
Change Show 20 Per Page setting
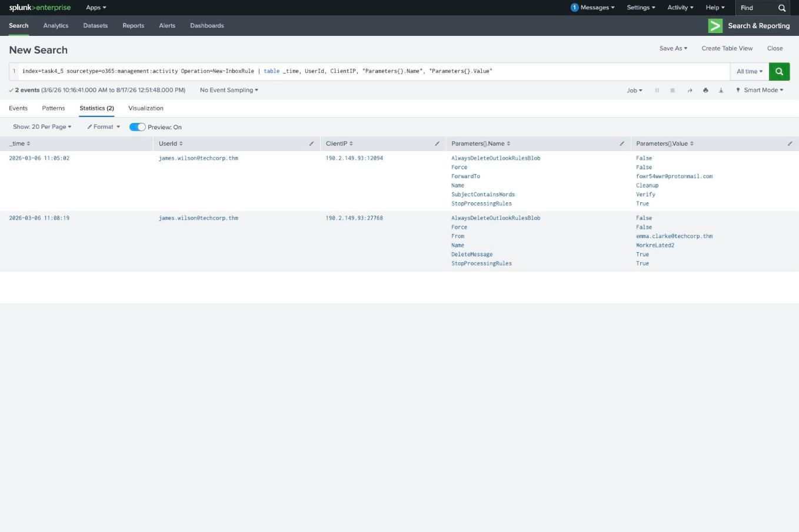pos(42,127)
